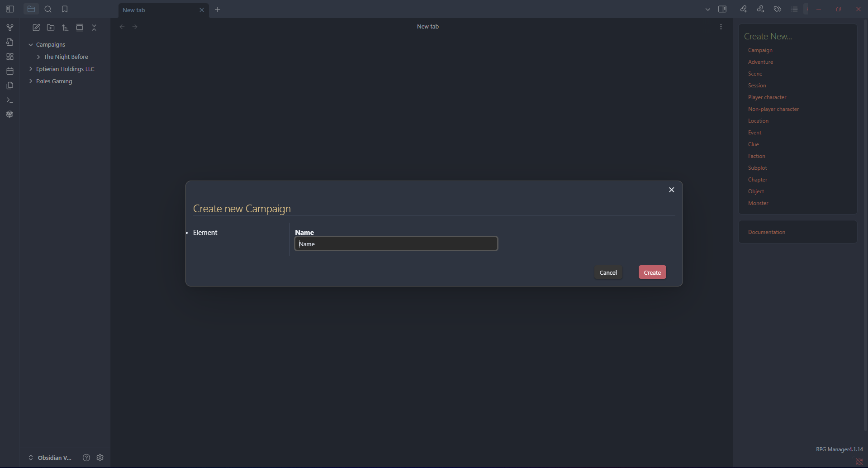This screenshot has width=868, height=468.
Task: Toggle the left sidebar
Action: 10,9
